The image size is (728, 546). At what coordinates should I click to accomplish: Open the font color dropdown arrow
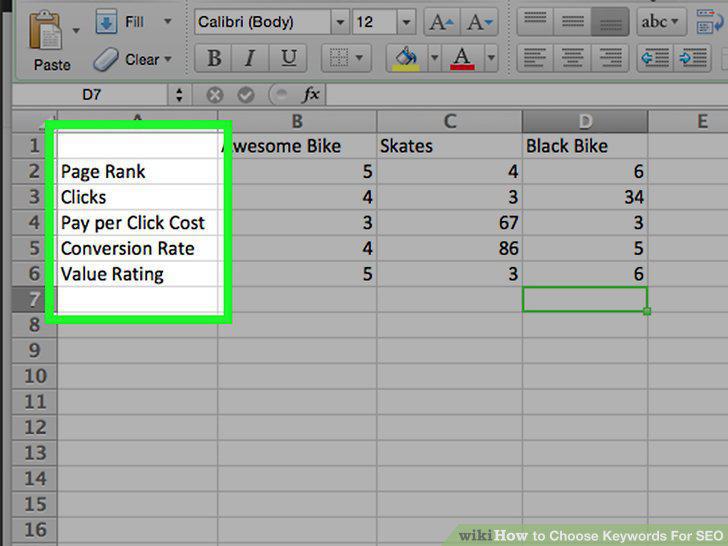pyautogui.click(x=491, y=58)
